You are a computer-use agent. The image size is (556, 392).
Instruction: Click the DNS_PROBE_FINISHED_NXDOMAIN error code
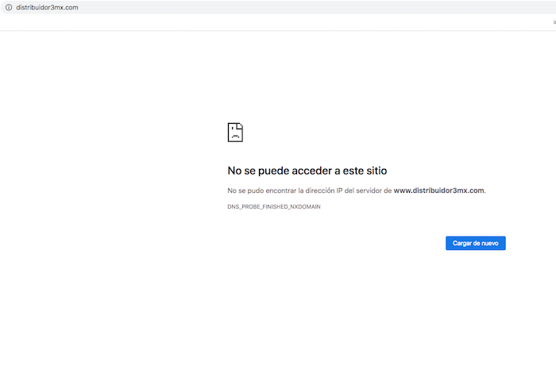pos(274,206)
